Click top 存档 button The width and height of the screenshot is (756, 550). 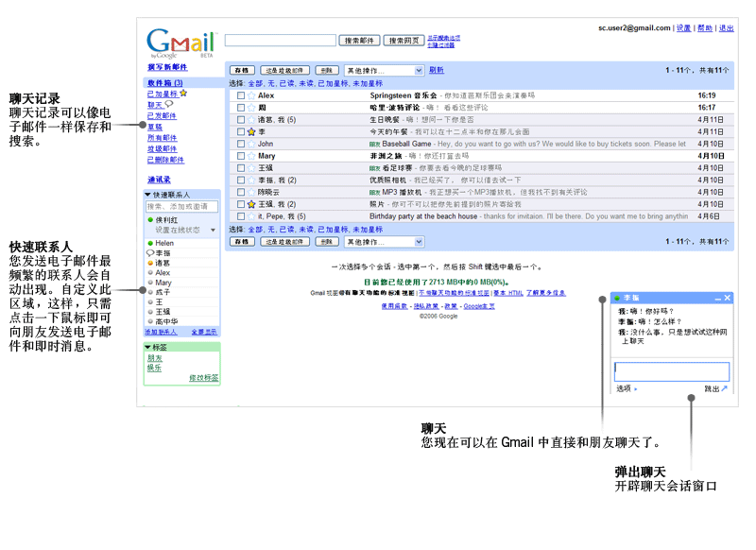242,70
